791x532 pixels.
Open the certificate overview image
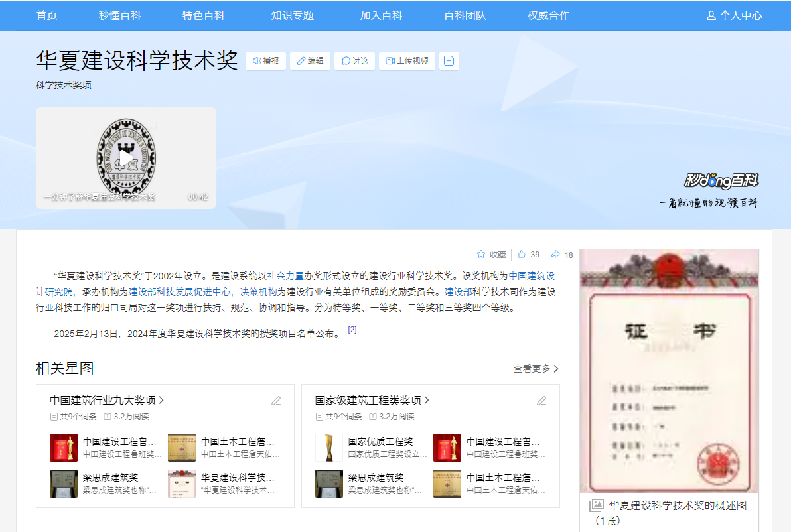[669, 370]
